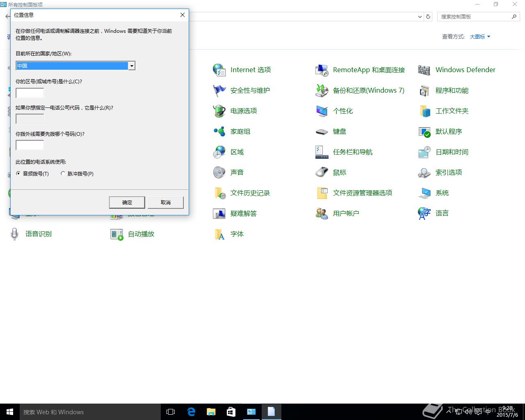525x420 pixels.
Task: Expand the 国家/地区 dropdown showing 中国
Action: [132, 66]
